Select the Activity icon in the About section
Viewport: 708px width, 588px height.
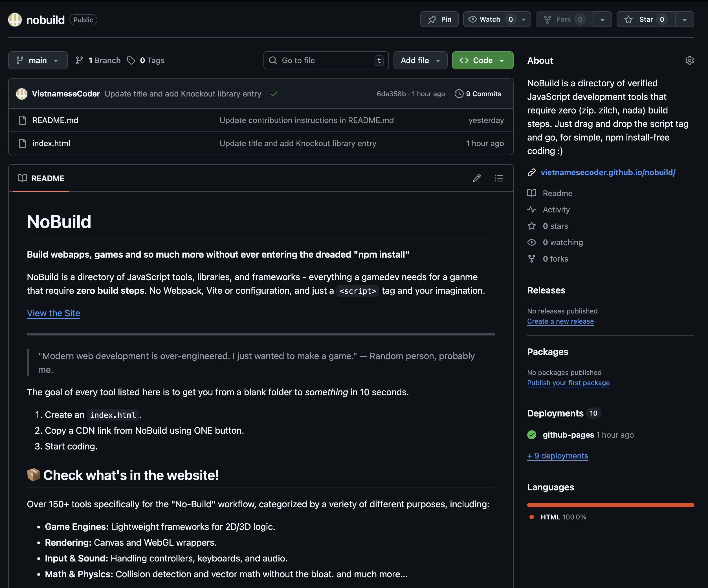[x=532, y=209]
